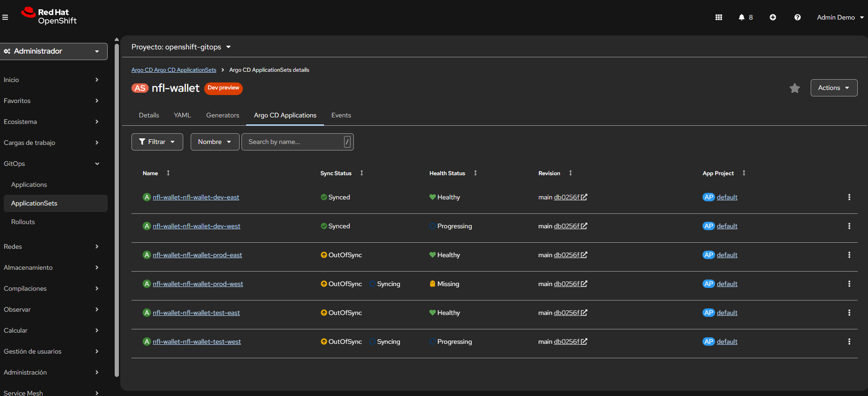Click the plus import icon in header
This screenshot has height=396, width=868.
[772, 17]
